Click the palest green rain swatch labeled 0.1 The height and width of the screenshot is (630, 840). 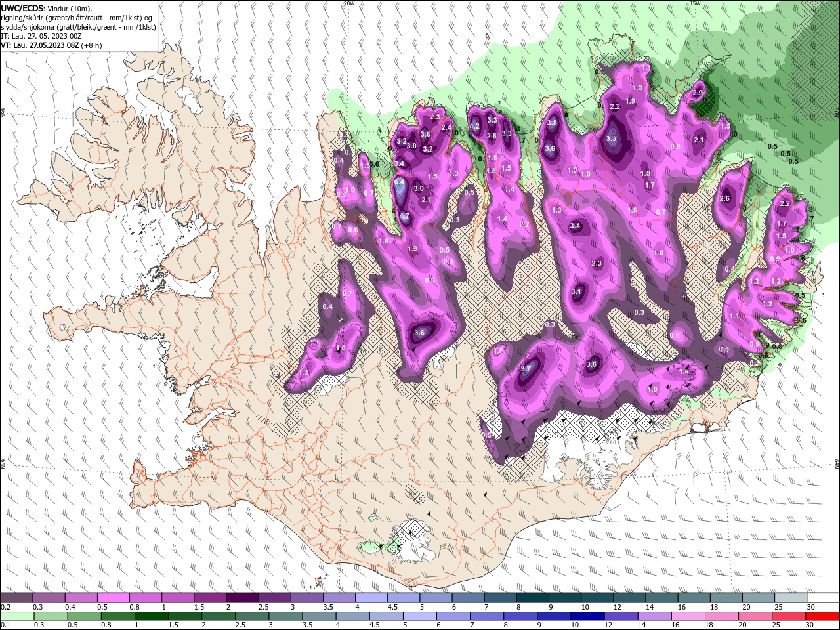pyautogui.click(x=16, y=616)
